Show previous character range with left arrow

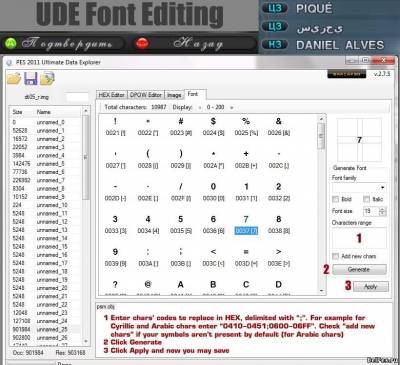(200, 108)
